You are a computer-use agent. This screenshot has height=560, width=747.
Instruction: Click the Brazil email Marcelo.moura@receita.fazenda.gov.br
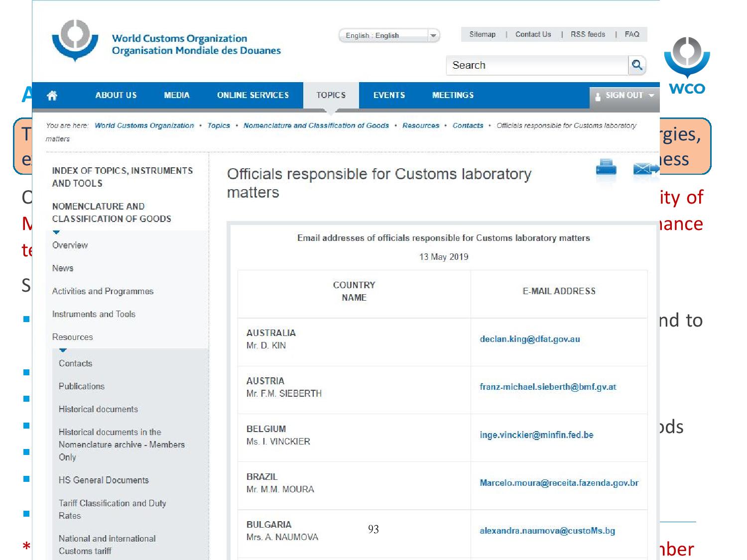click(559, 483)
